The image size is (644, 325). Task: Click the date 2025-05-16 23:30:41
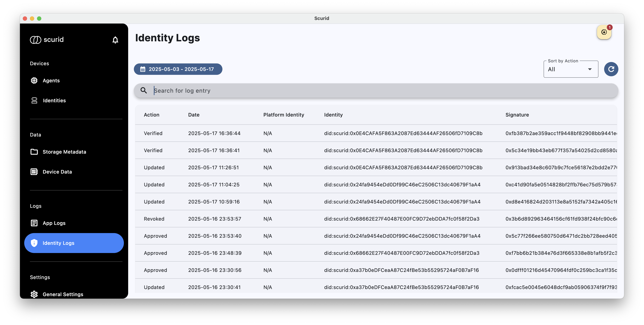214,287
